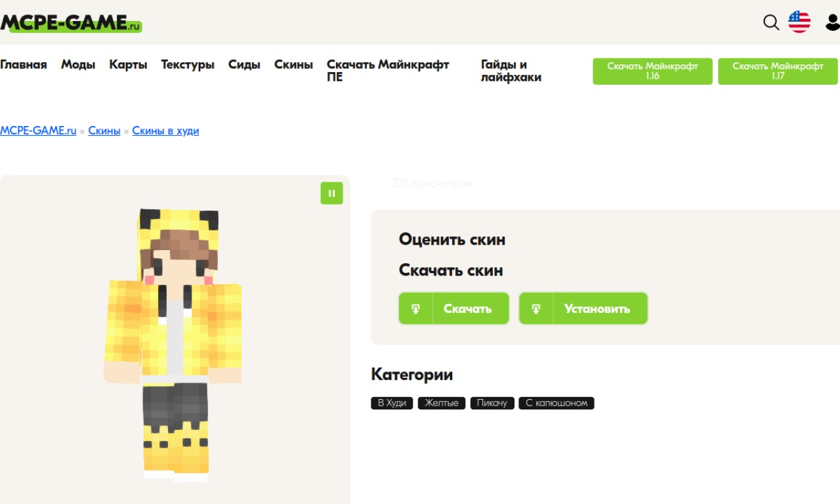The width and height of the screenshot is (840, 504).
Task: Open the user account profile icon
Action: pyautogui.click(x=833, y=22)
